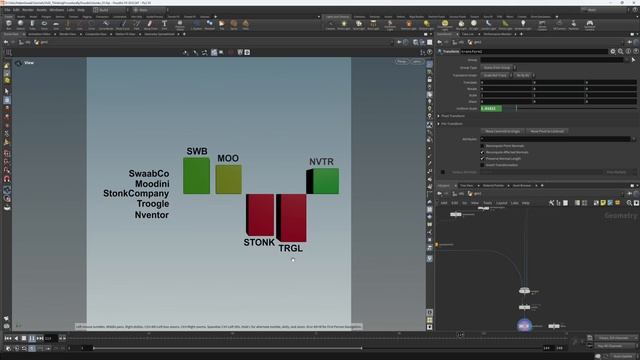The width and height of the screenshot is (640, 360).
Task: Select the Sphere shelf tool
Action: pyautogui.click(x=20, y=25)
